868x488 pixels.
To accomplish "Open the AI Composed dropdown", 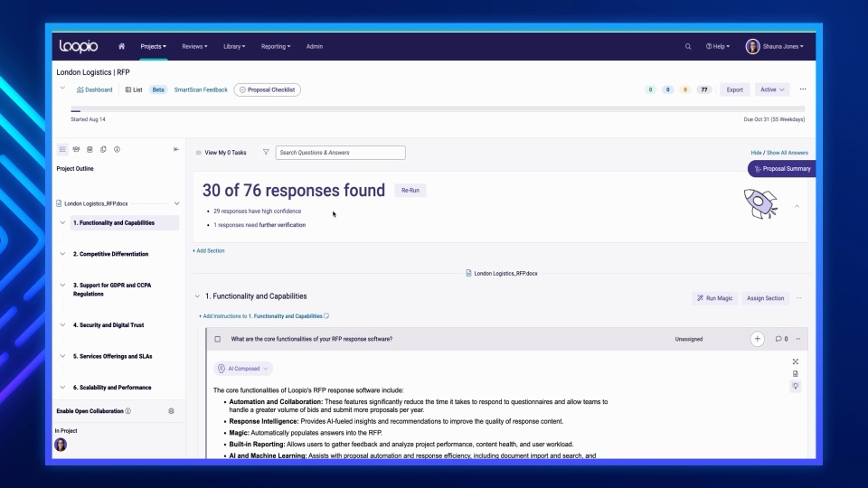I will coord(243,369).
